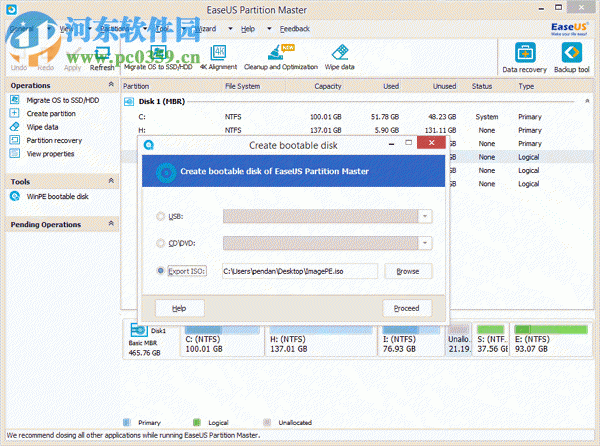Maximize the Create bootable disk dialog
The width and height of the screenshot is (600, 446).
tap(409, 143)
